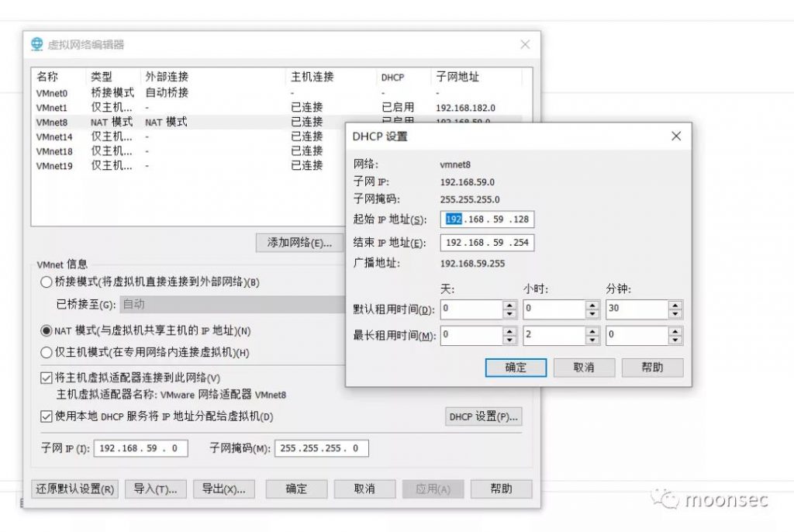The image size is (794, 532).
Task: Click the 结束 IP 地址 input field
Action: (x=487, y=243)
